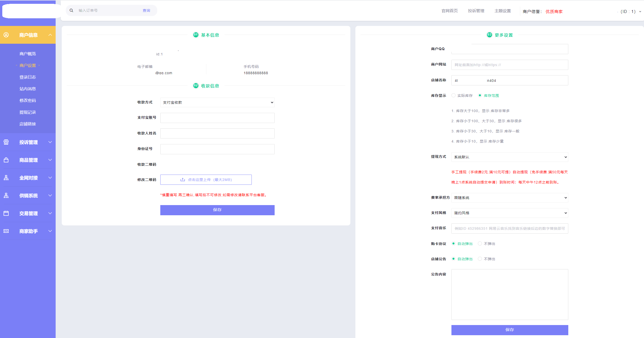Screen dimensions: 644x338
Task: Open the 提现方式 dropdown
Action: click(510, 157)
